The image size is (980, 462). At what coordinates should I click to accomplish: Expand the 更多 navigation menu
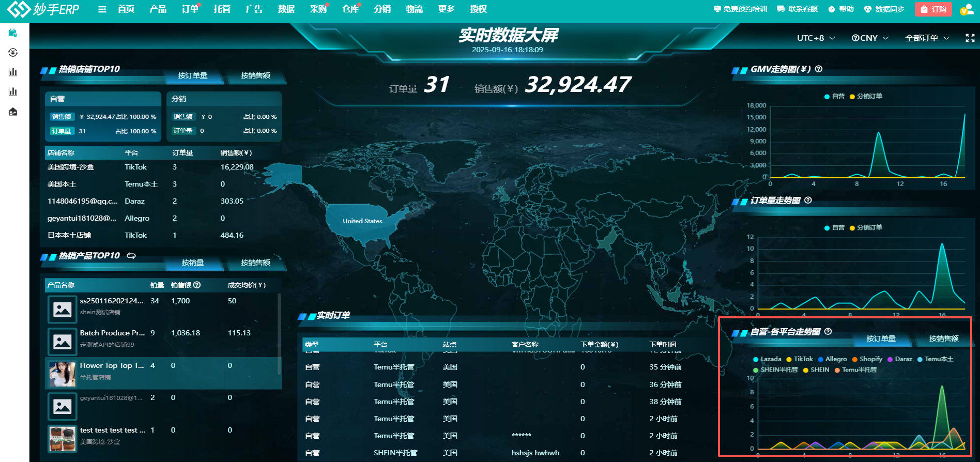[x=446, y=9]
